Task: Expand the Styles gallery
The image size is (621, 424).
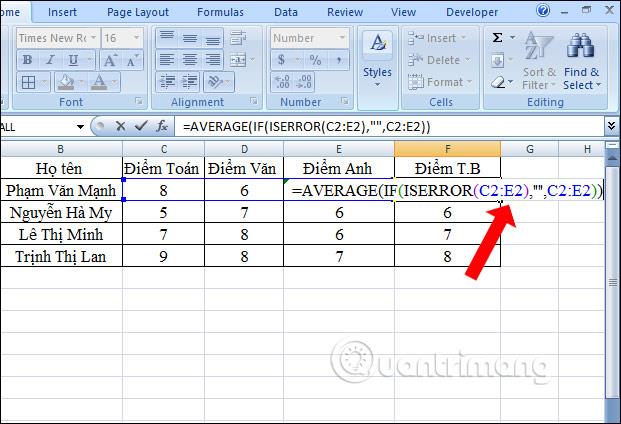Action: [377, 84]
